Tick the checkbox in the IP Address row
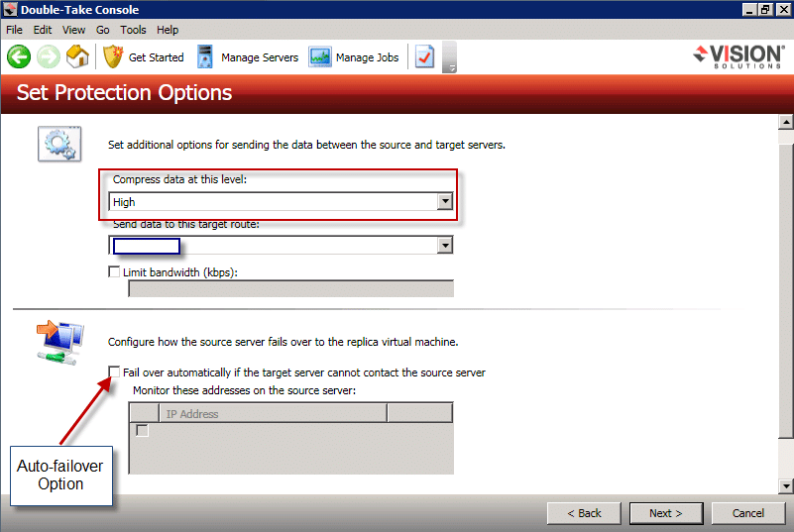 pyautogui.click(x=143, y=431)
